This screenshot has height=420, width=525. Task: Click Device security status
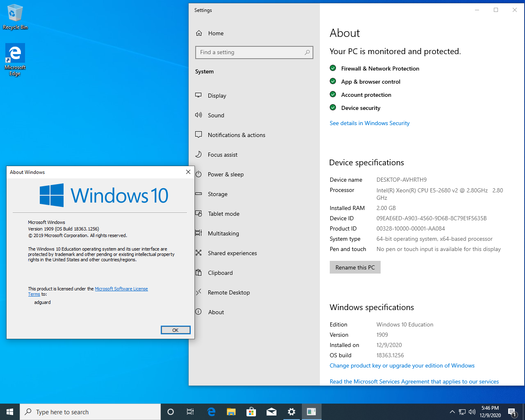[x=355, y=108]
